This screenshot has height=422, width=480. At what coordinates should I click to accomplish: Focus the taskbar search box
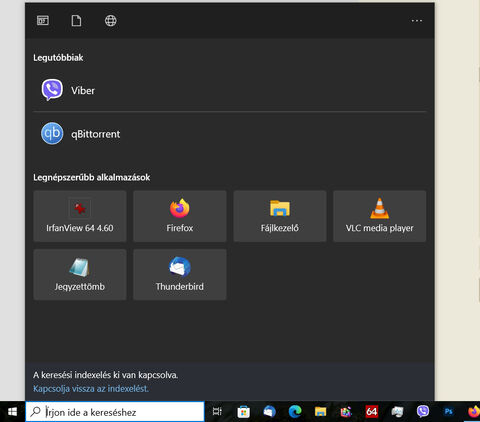[x=115, y=412]
